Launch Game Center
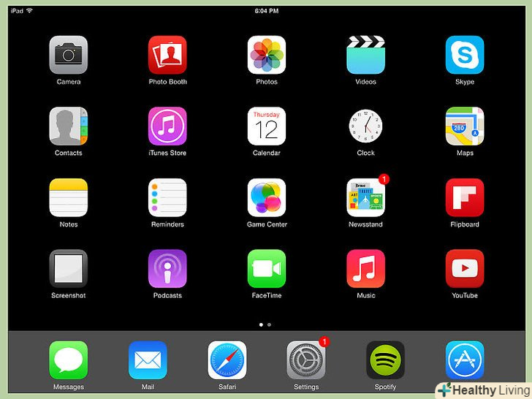Image resolution: width=532 pixels, height=399 pixels. 266,197
